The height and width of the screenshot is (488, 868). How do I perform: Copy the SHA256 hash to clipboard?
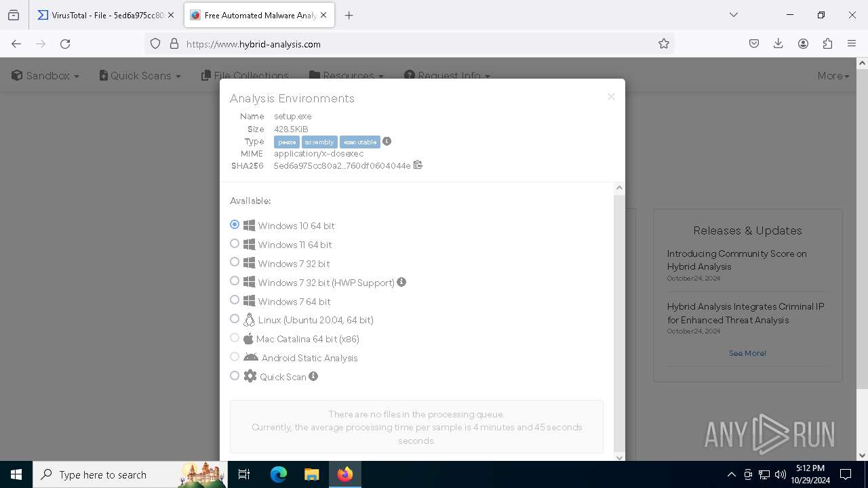[x=418, y=165]
